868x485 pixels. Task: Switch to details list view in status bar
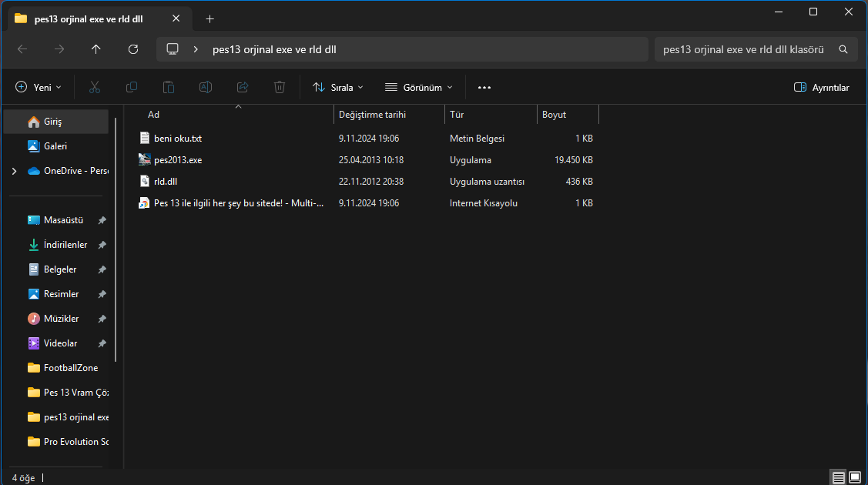coord(839,477)
